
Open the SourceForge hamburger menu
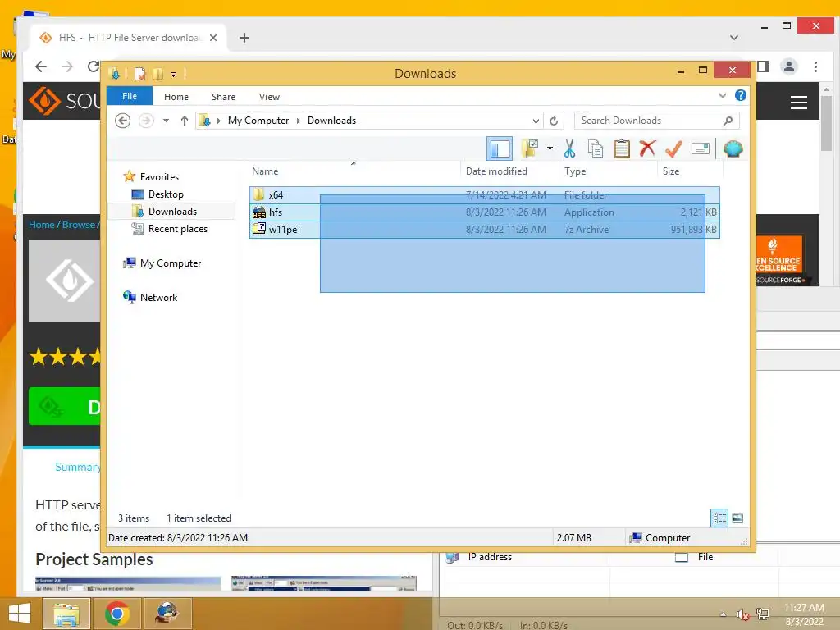coord(799,102)
